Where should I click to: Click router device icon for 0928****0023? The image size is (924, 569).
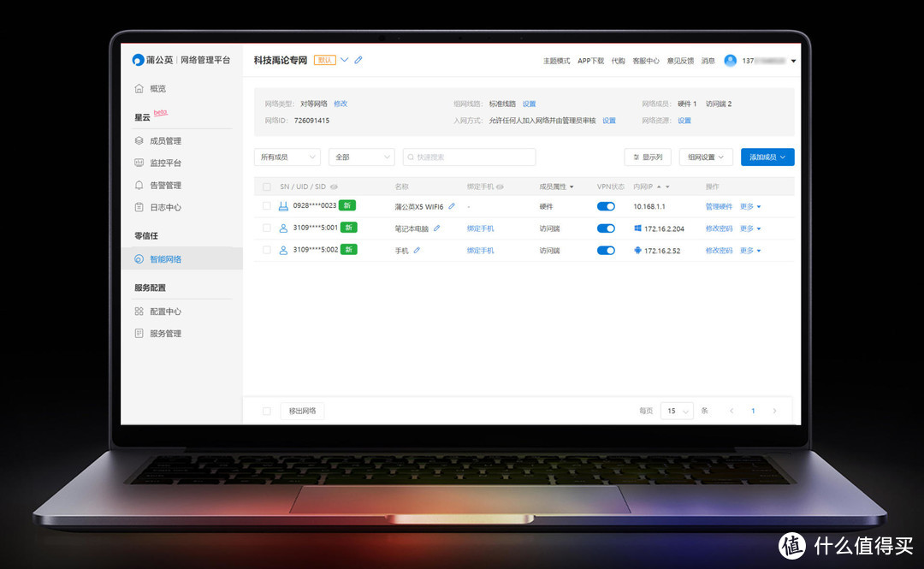coord(283,206)
